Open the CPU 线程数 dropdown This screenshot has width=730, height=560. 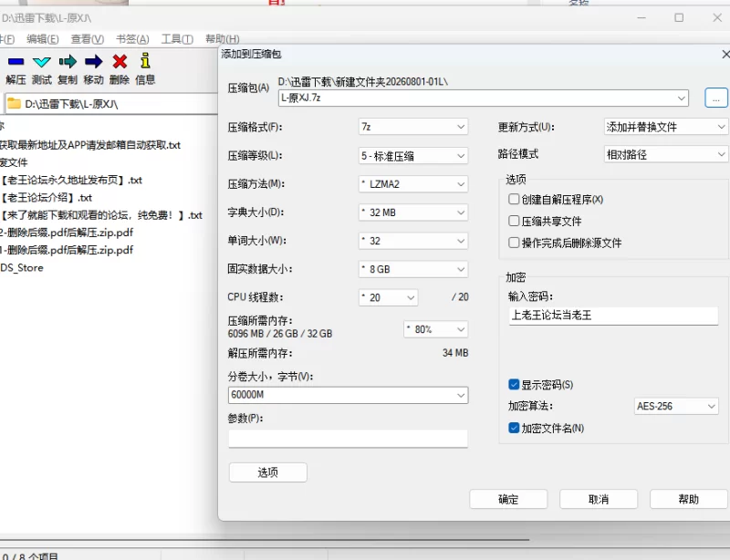pos(389,297)
